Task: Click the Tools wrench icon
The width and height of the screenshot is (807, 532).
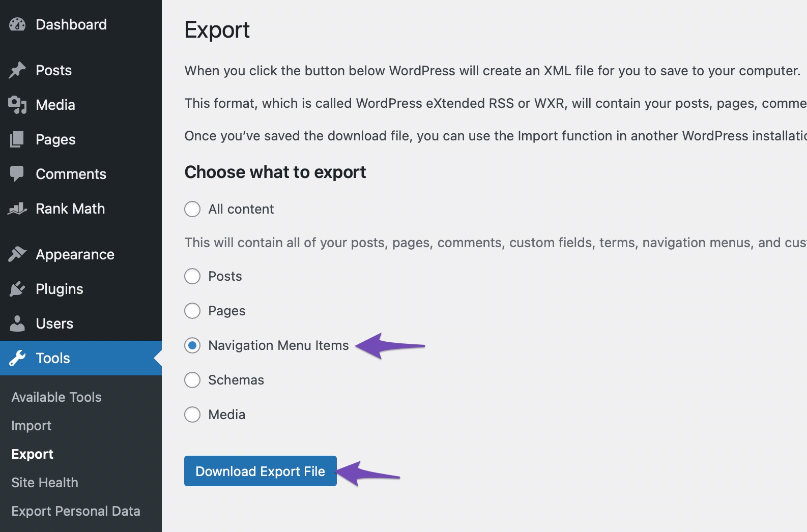Action: [17, 358]
